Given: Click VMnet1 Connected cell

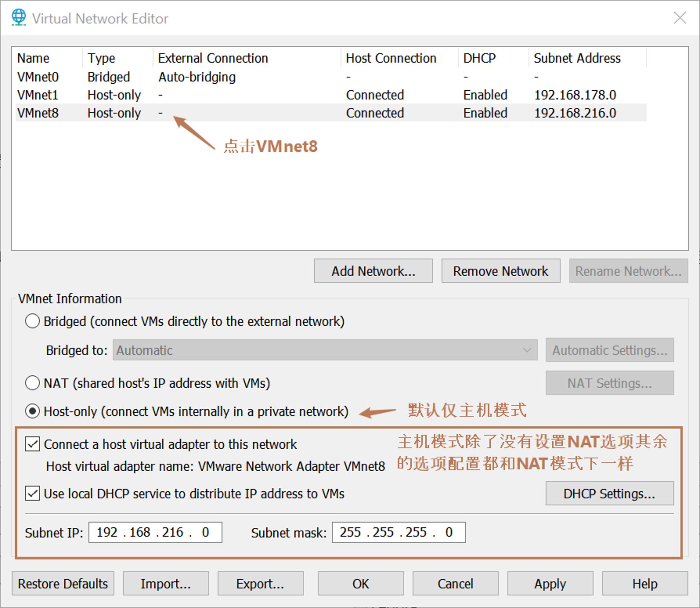Looking at the screenshot, I should (x=375, y=95).
